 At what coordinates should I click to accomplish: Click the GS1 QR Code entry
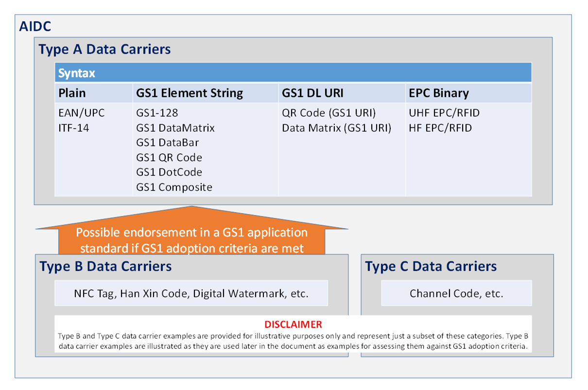tap(169, 157)
